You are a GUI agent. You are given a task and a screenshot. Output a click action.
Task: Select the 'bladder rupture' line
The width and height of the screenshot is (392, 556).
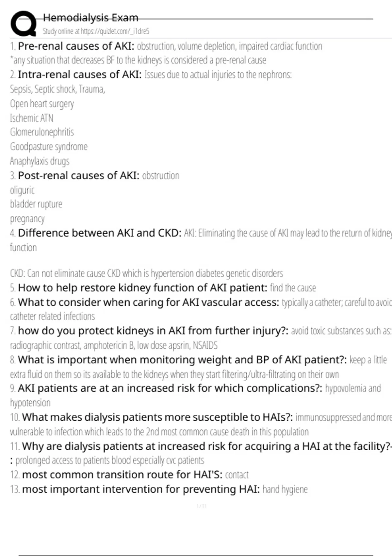click(x=36, y=204)
